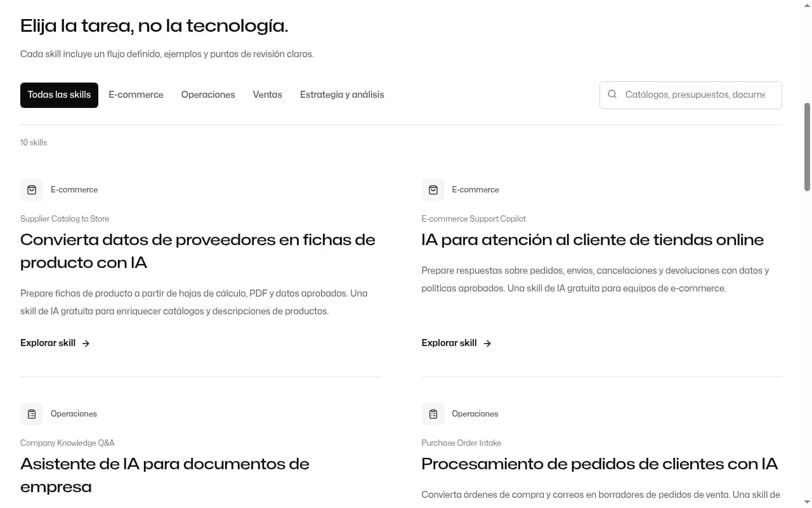This screenshot has height=508, width=812.
Task: Click the search magnifier icon
Action: click(612, 95)
